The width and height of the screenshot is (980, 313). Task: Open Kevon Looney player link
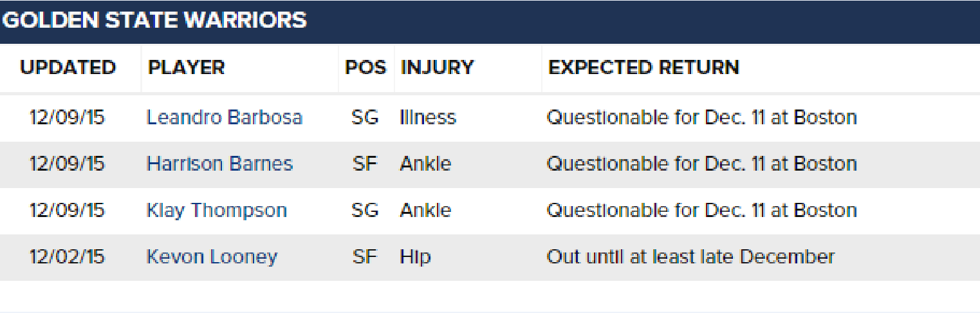[212, 258]
